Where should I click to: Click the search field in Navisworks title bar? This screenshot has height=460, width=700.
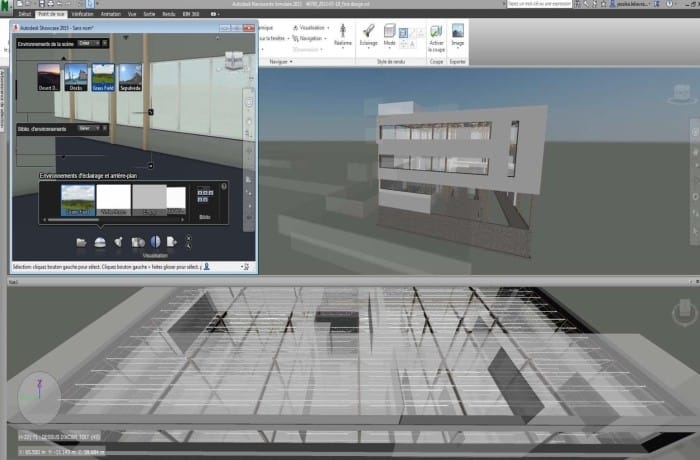(539, 4)
